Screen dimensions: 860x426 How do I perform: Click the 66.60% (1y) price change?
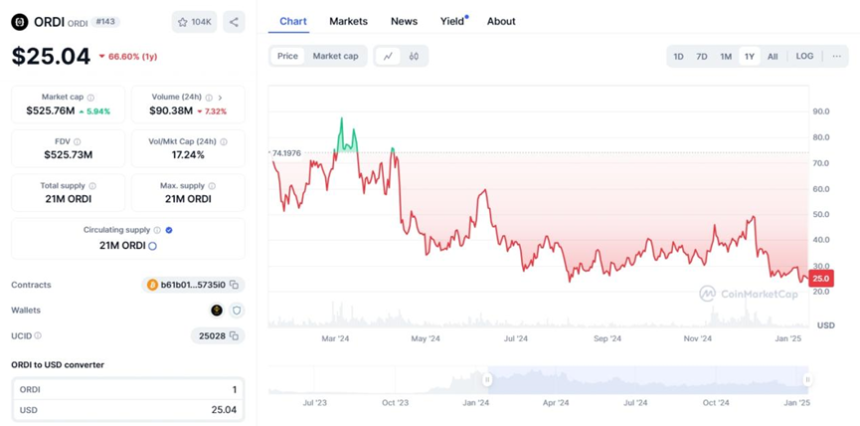pos(128,56)
